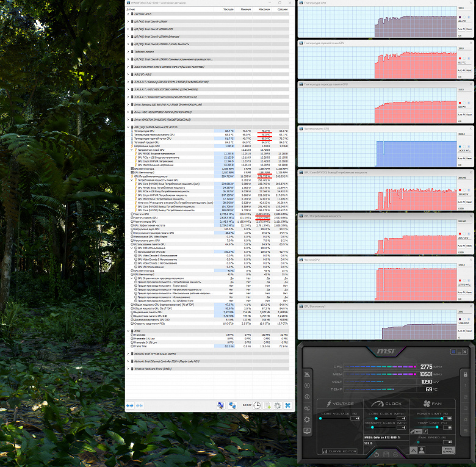Click Afterburner OC Scanner sidebar icon
The width and height of the screenshot is (476, 467).
point(307,408)
